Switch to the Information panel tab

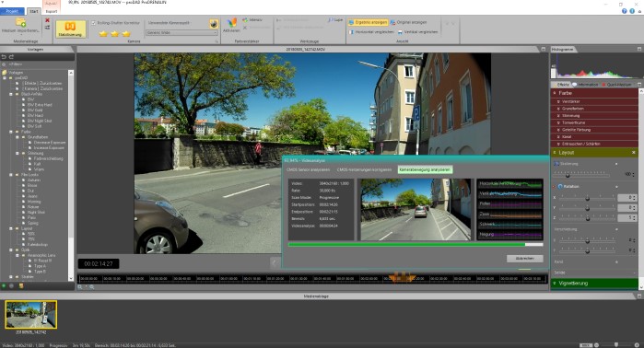click(586, 85)
